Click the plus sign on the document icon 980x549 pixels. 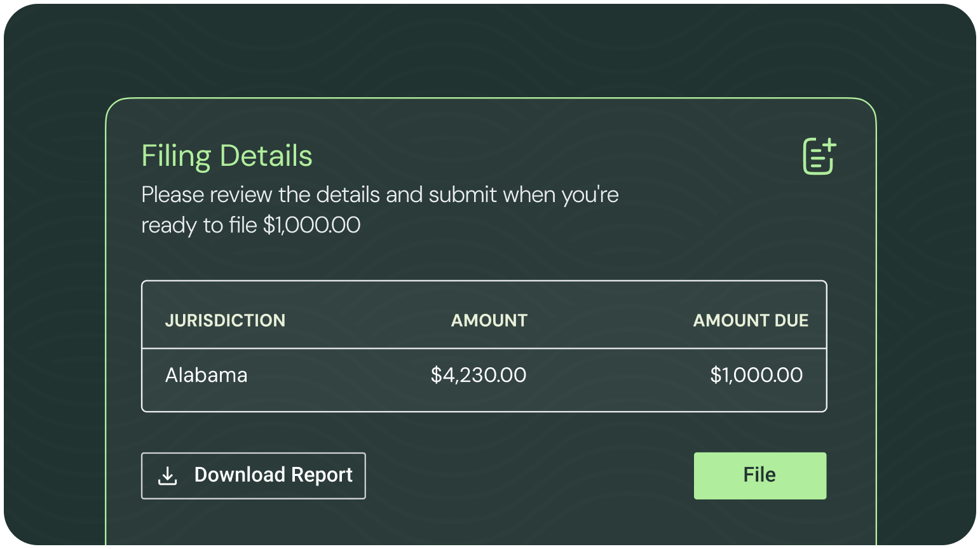(829, 146)
